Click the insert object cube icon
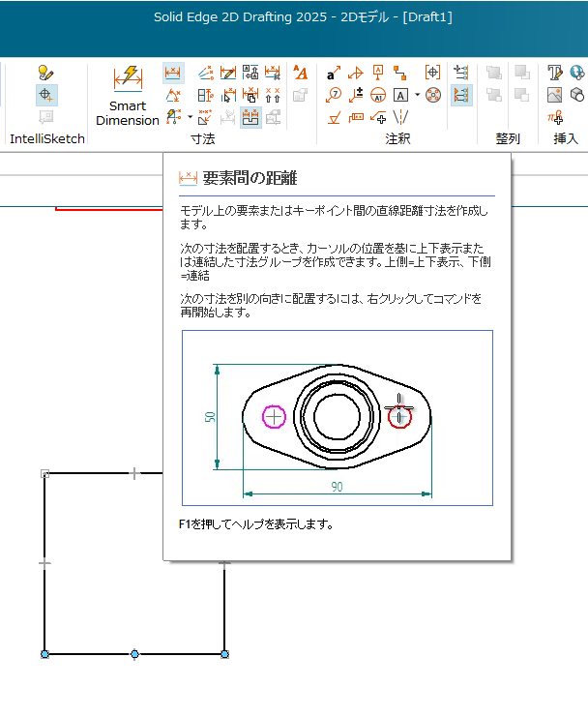The image size is (588, 717). click(x=577, y=95)
